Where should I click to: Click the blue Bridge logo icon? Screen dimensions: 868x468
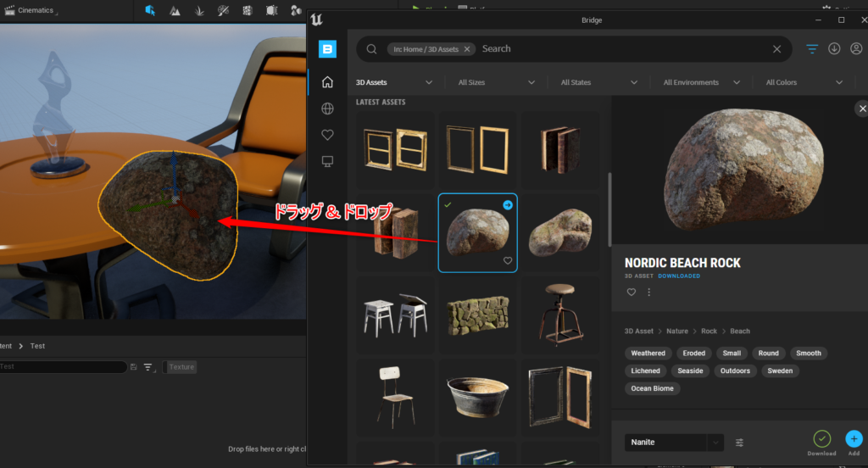[327, 48]
